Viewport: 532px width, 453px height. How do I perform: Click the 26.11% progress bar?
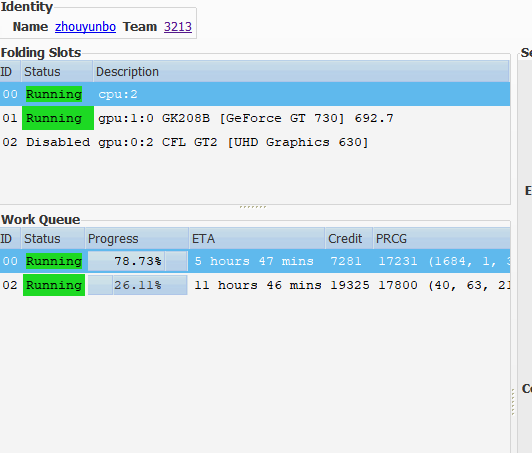click(137, 285)
